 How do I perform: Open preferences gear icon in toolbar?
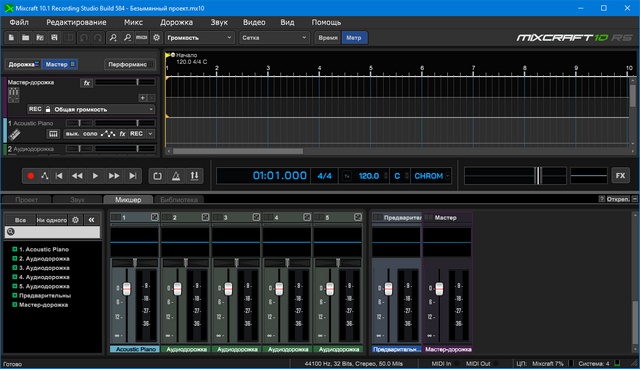click(x=156, y=38)
